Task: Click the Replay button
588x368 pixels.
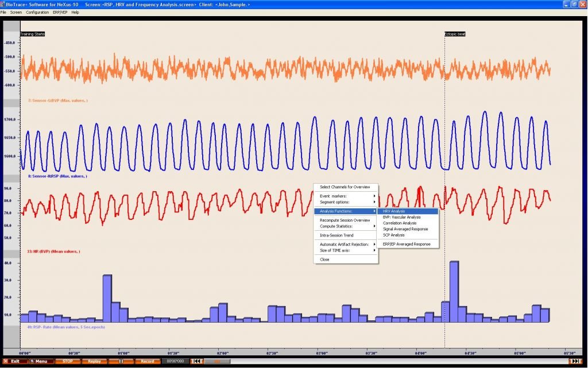Action: coord(94,361)
